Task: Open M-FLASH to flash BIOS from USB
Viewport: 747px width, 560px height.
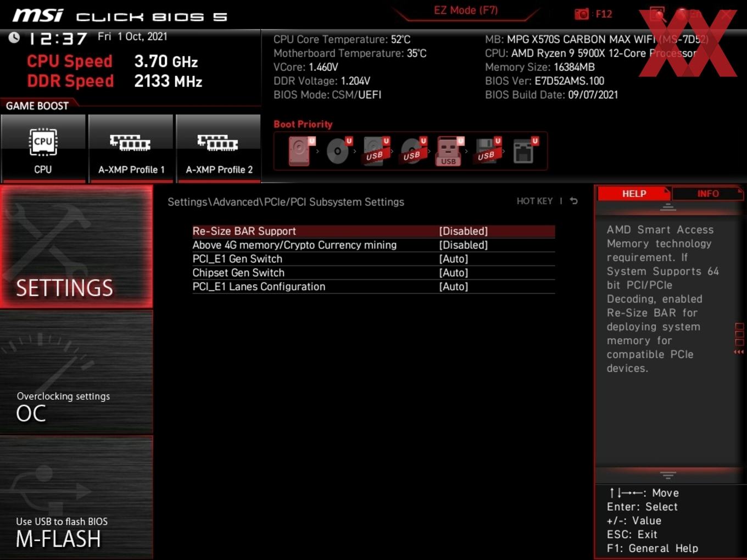Action: coord(76,497)
